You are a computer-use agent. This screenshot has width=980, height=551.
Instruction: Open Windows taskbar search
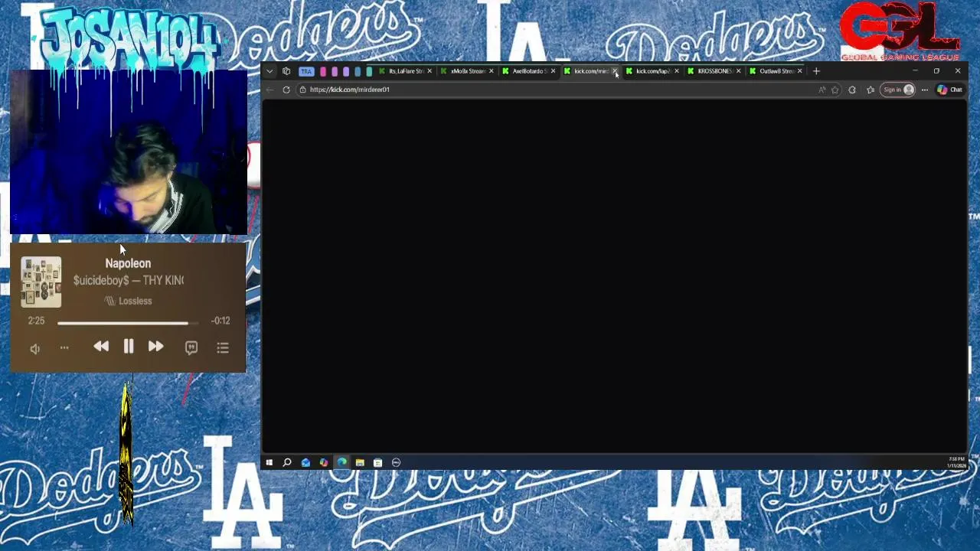click(287, 462)
